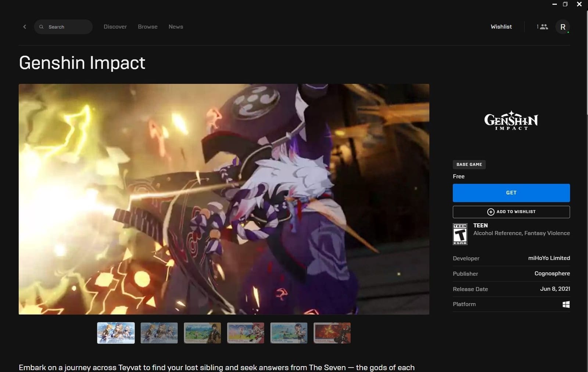The image size is (588, 372).
Task: Click ADD TO WISHLIST
Action: pos(511,212)
